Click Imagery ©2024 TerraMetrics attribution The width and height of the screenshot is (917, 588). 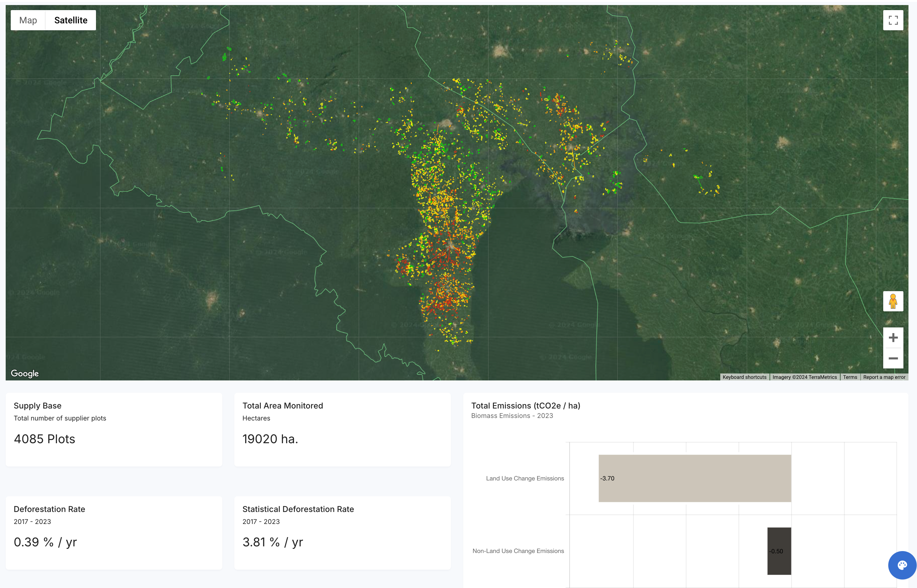(x=804, y=377)
